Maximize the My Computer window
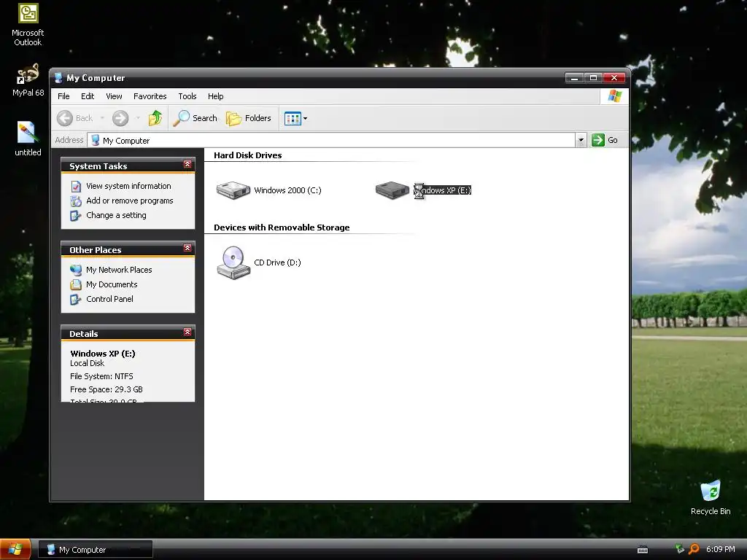Viewport: 747px width, 560px height. click(594, 77)
